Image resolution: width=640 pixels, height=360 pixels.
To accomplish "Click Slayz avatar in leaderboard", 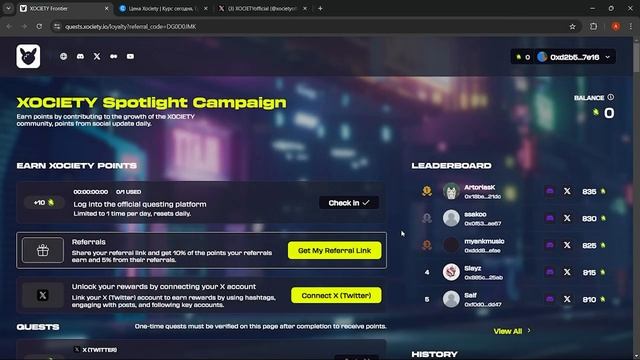I will tap(451, 272).
